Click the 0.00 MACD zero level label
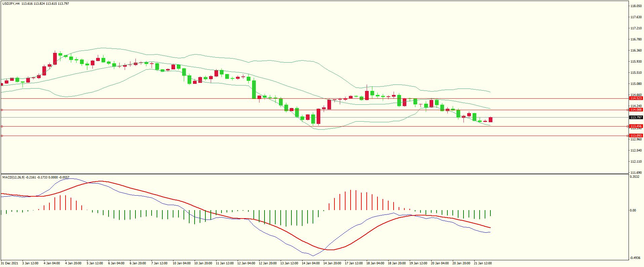The width and height of the screenshot is (644, 267). point(633,210)
